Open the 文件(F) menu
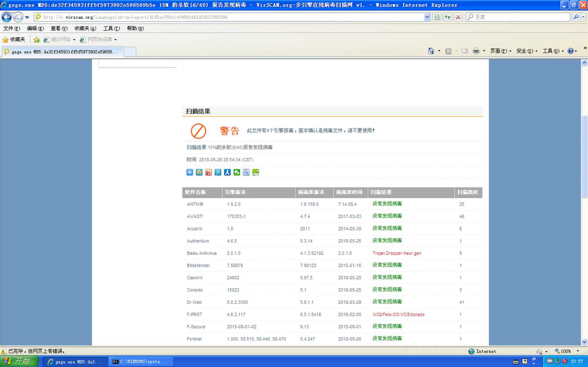The width and height of the screenshot is (588, 367). pos(11,29)
